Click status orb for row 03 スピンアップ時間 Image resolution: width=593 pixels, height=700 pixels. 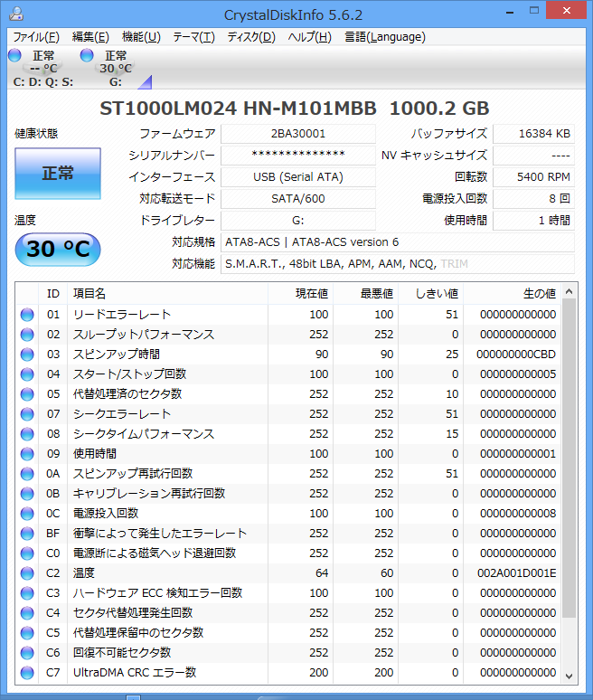(x=27, y=354)
